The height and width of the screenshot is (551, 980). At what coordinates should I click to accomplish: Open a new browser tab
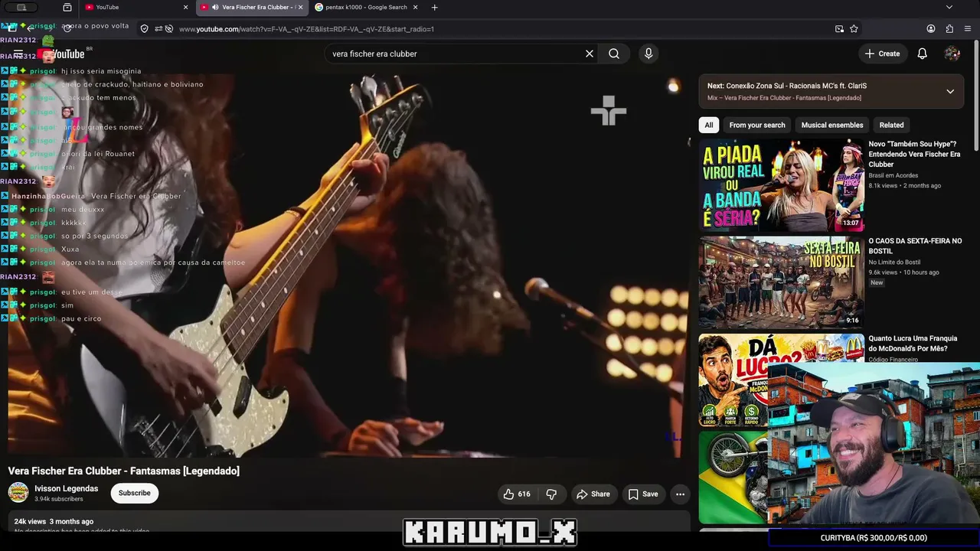click(435, 8)
